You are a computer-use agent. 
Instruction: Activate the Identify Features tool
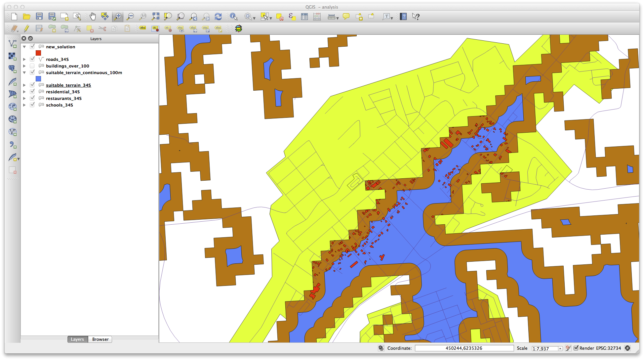(234, 16)
